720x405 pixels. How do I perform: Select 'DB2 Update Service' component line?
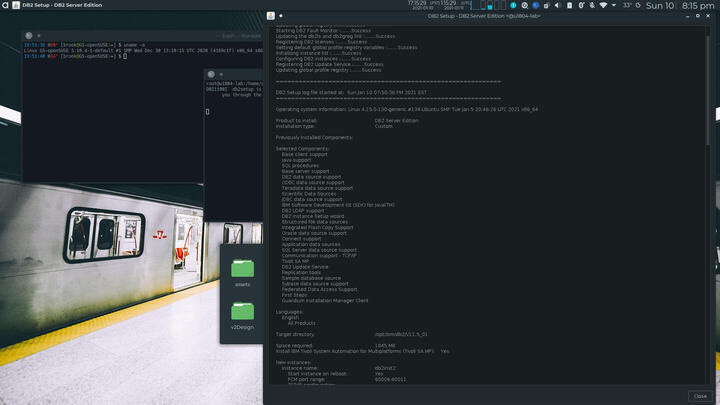pyautogui.click(x=305, y=267)
